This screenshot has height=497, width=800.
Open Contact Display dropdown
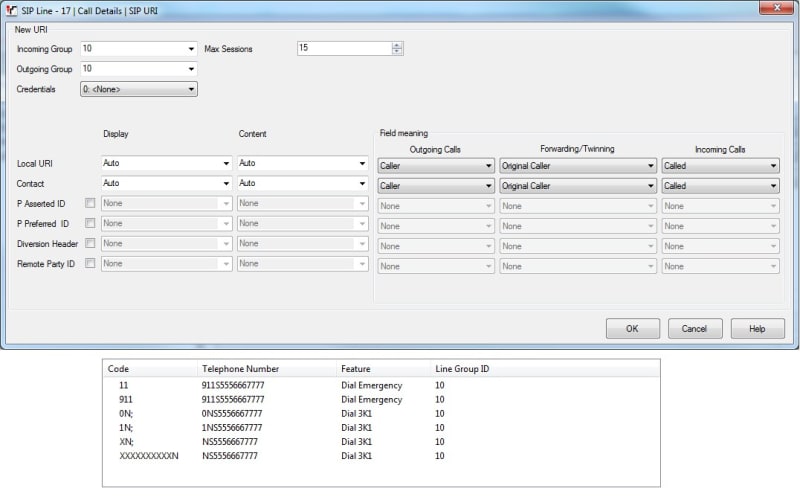166,183
